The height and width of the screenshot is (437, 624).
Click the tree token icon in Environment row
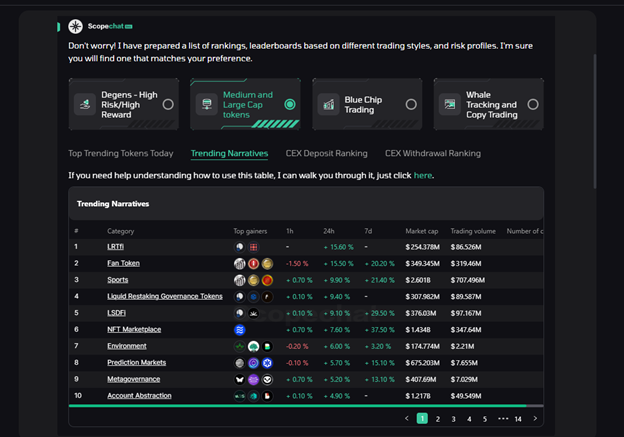coord(253,346)
